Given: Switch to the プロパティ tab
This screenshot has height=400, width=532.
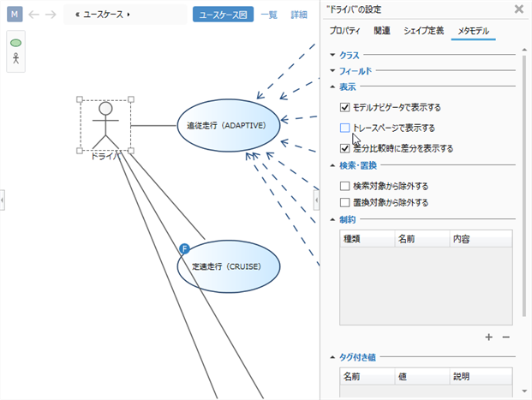Looking at the screenshot, I should [344, 31].
